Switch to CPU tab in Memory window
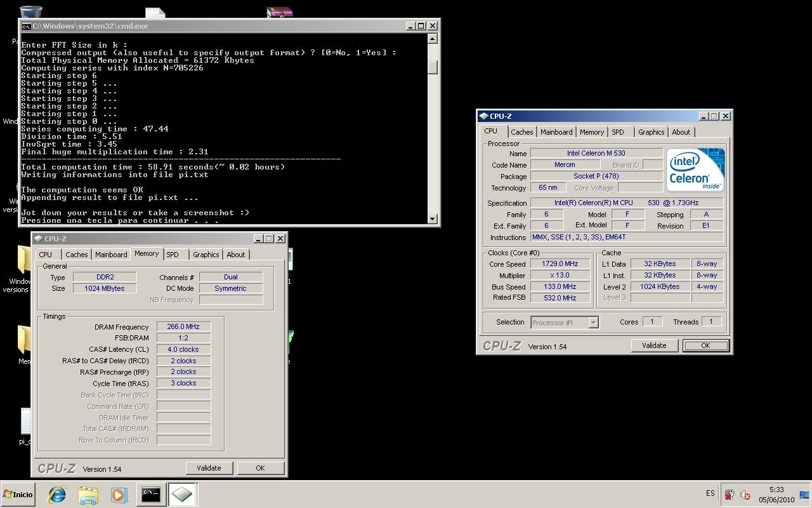The height and width of the screenshot is (508, 812). (x=46, y=255)
